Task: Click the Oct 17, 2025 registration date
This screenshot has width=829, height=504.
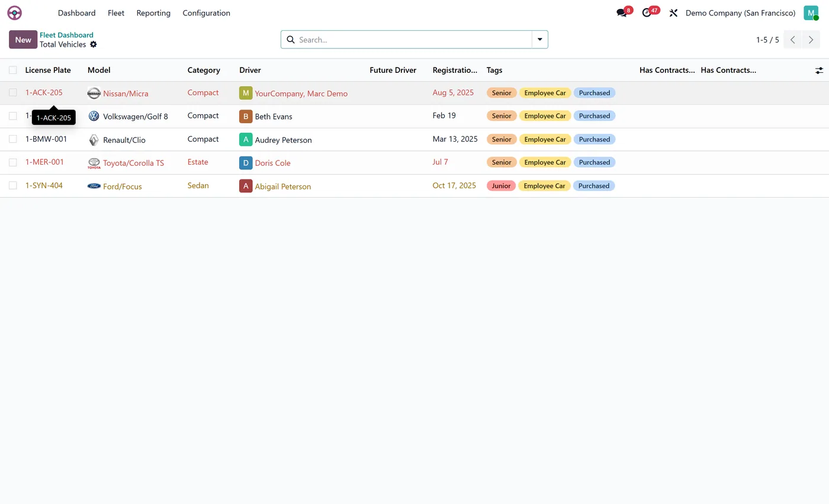Action: [454, 185]
